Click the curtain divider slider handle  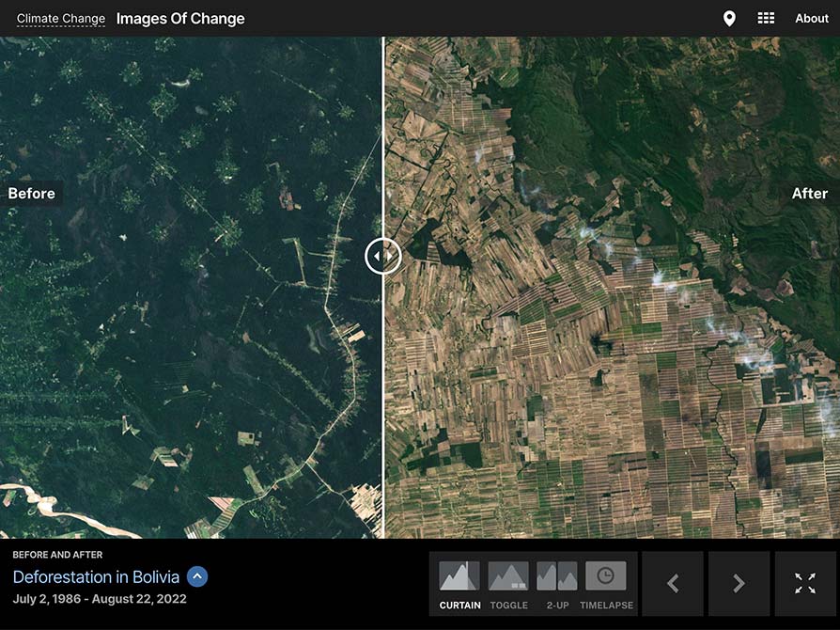coord(383,255)
